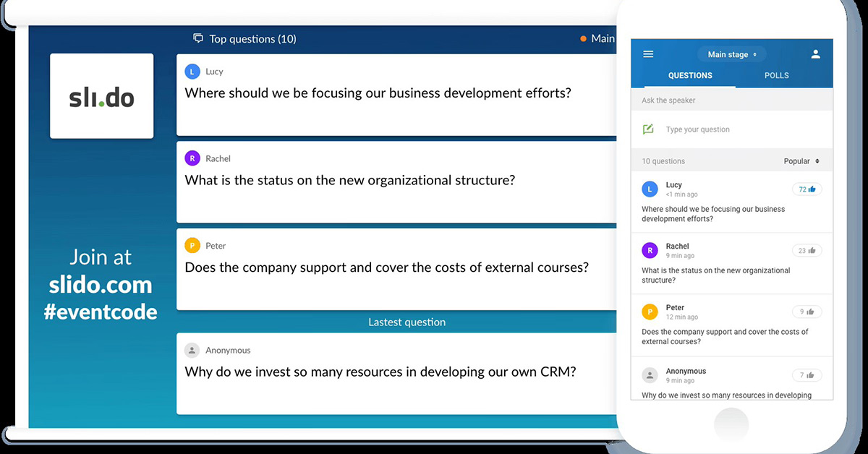Expand the Main stage room selector
This screenshot has height=454, width=868.
click(x=732, y=54)
